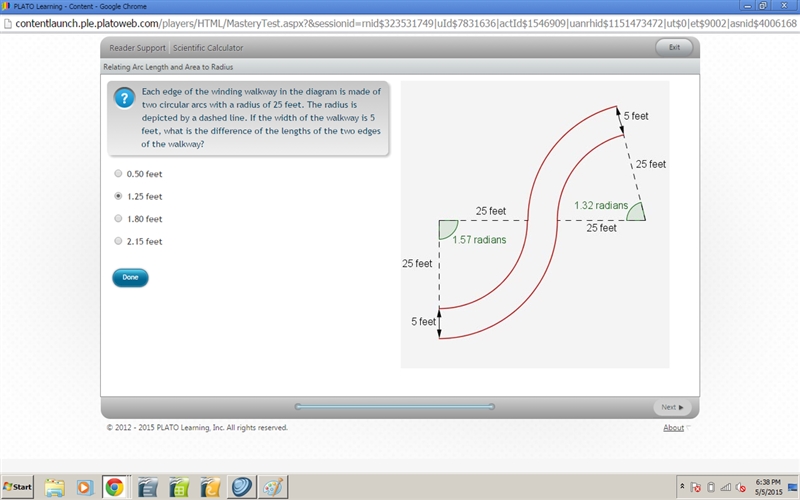Image resolution: width=800 pixels, height=500 pixels.
Task: Click the Action Center flag tray icon
Action: point(696,487)
